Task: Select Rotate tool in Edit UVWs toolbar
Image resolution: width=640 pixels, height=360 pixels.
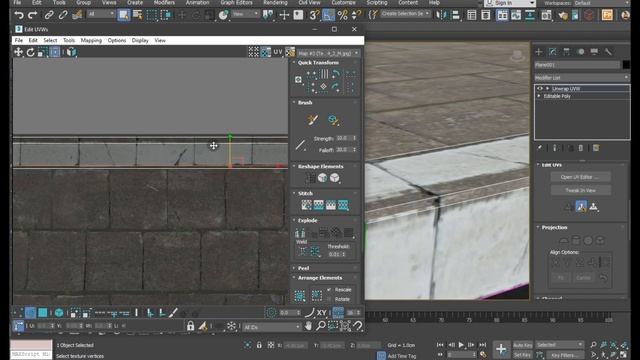Action: [30, 52]
